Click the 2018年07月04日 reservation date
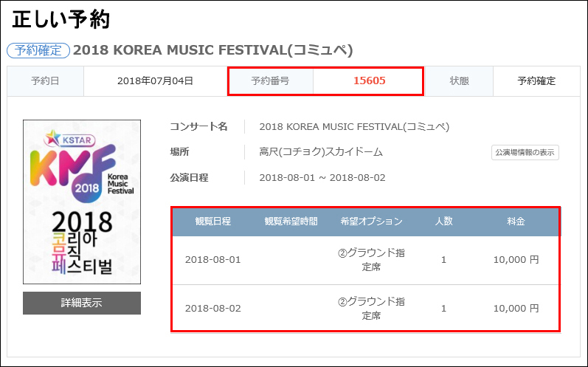 (155, 81)
